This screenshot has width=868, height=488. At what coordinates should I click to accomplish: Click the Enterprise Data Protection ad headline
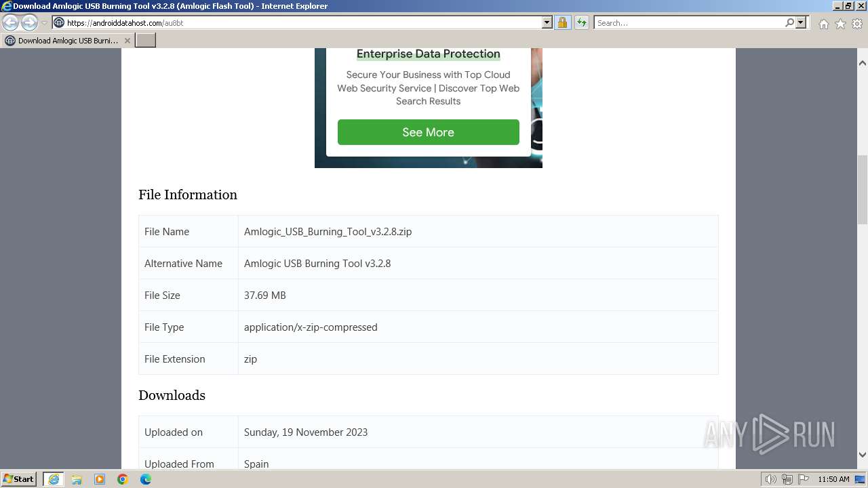[429, 54]
